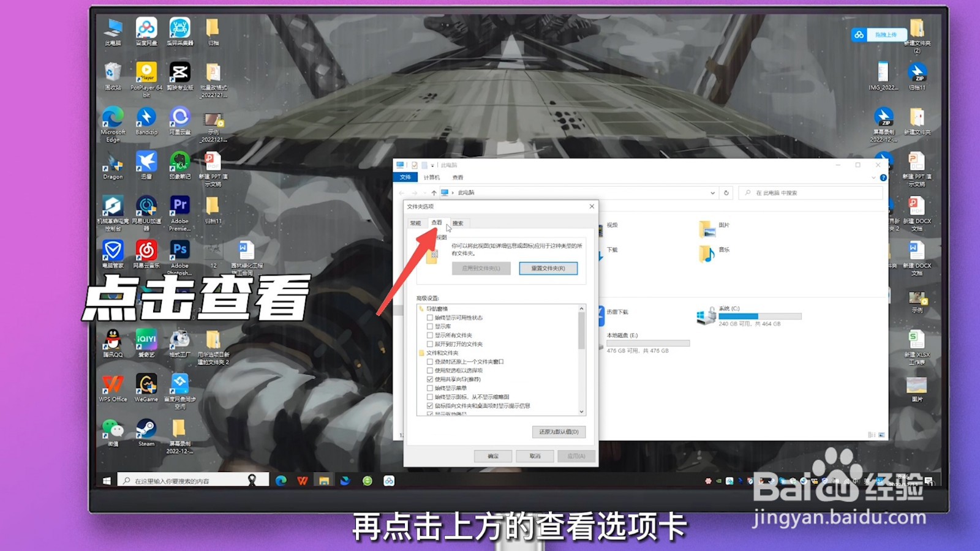980x551 pixels.
Task: Launch the 迅雷 desktop shortcut
Action: [146, 165]
